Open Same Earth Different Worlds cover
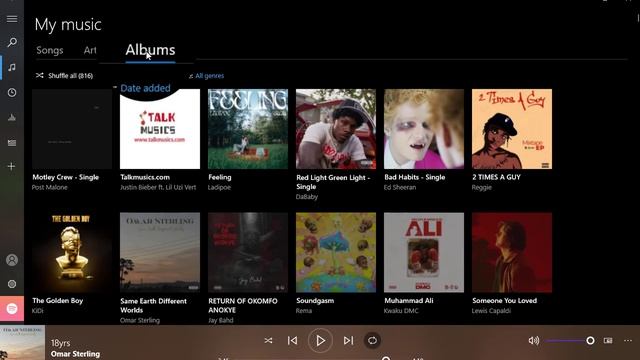Image resolution: width=640 pixels, height=360 pixels. (x=160, y=252)
